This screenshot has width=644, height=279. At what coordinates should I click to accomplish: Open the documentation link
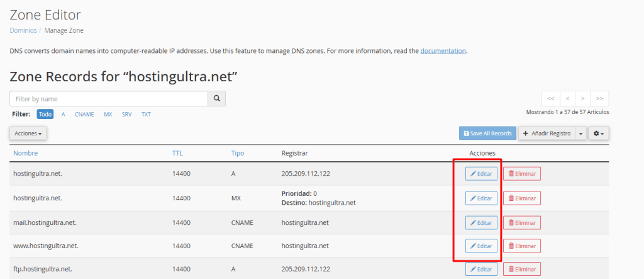pos(443,50)
